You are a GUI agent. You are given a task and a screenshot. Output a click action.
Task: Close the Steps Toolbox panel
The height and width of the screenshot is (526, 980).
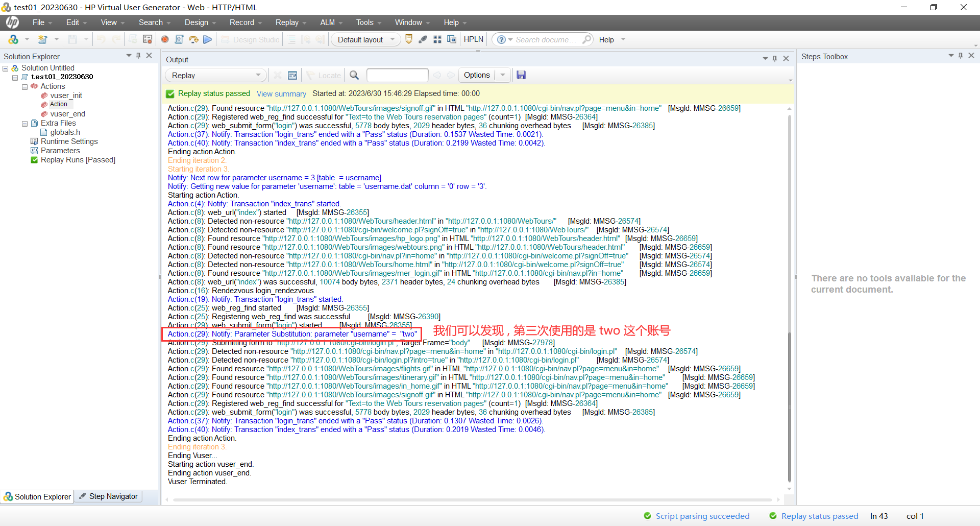pos(971,56)
